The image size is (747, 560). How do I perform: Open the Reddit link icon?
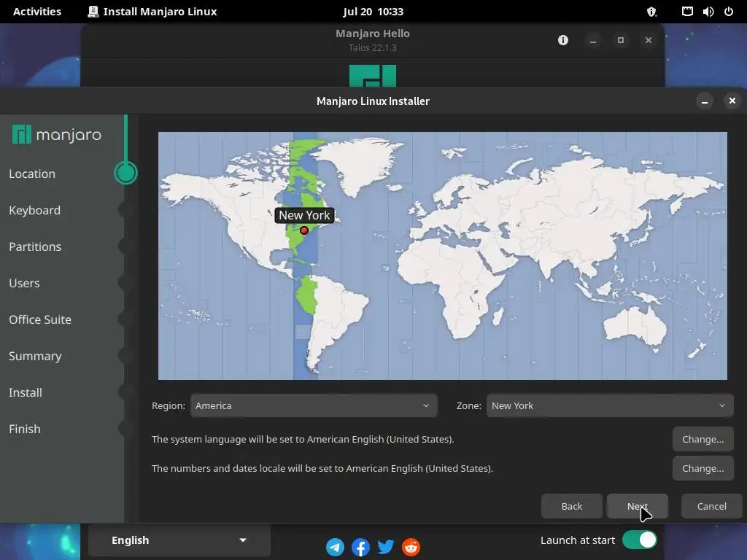click(x=411, y=547)
